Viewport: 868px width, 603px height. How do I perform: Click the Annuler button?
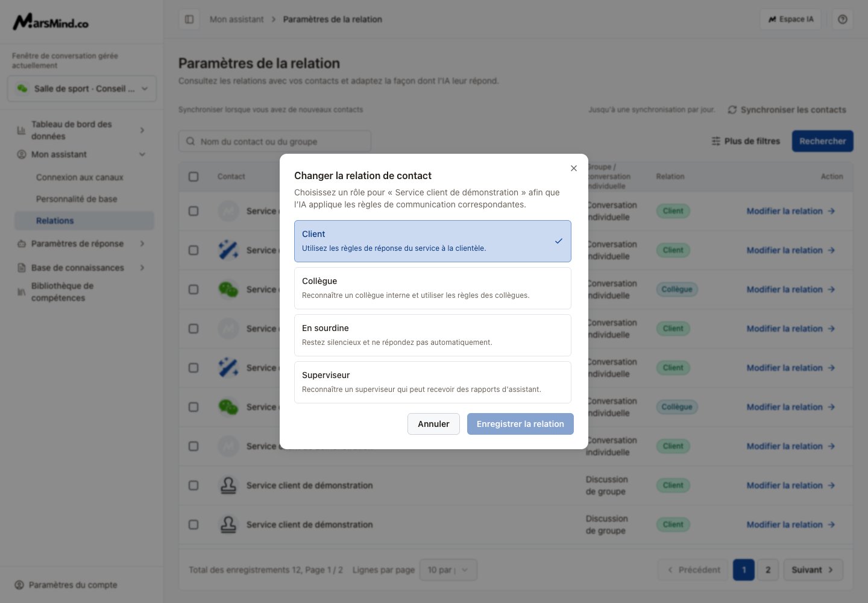pos(433,424)
